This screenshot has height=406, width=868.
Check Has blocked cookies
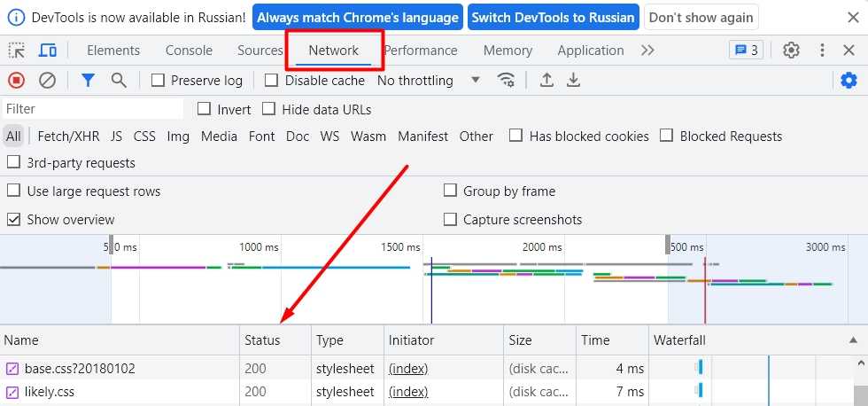click(515, 136)
